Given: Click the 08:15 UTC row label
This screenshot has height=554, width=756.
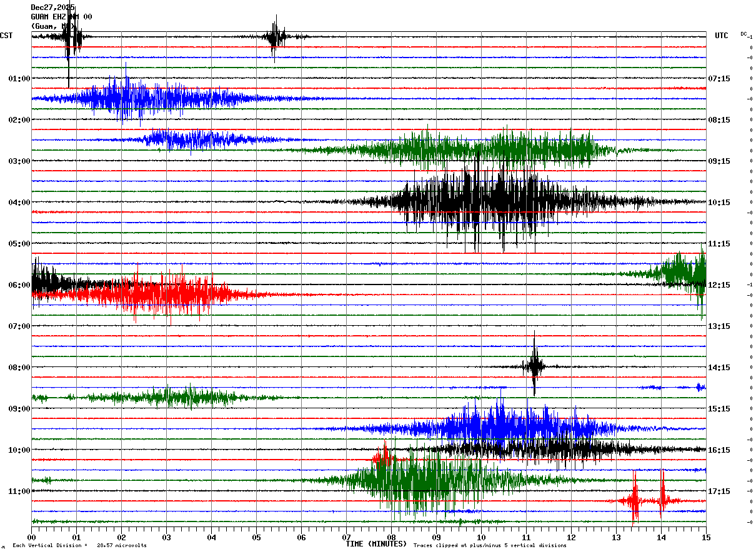Looking at the screenshot, I should point(719,120).
